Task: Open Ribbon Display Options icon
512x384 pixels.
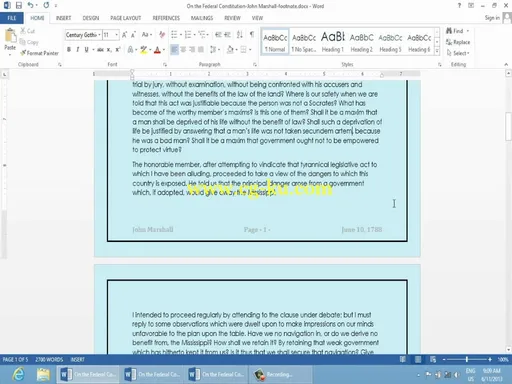Action: [x=471, y=5]
